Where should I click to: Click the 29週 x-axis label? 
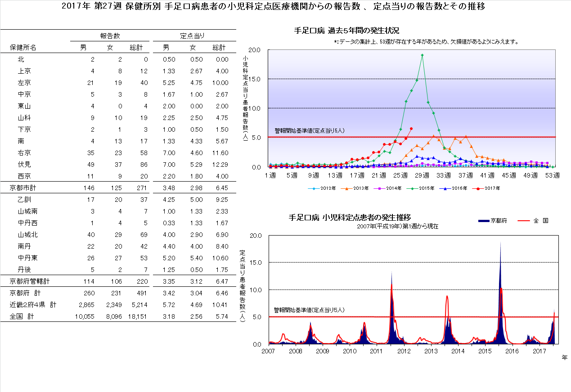coord(423,175)
